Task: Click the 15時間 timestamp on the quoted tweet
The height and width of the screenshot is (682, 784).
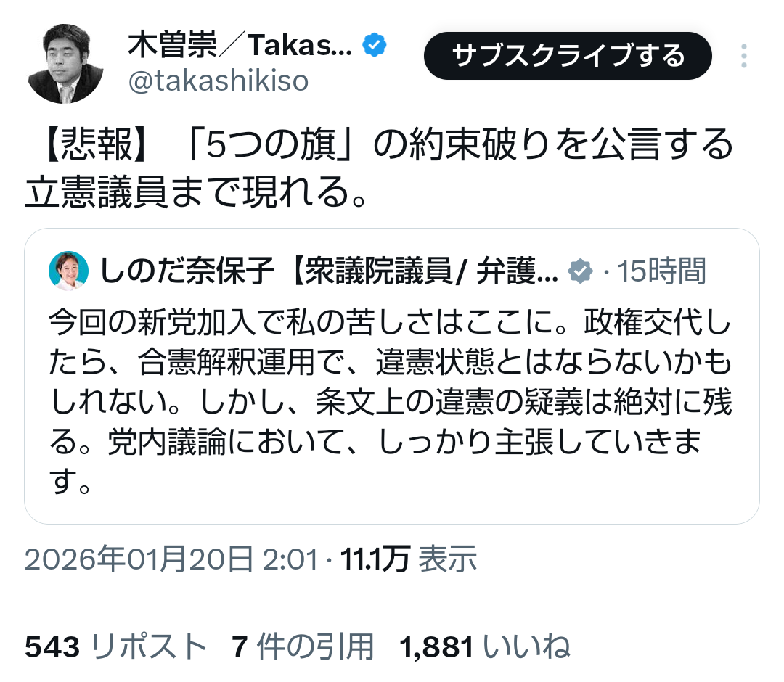Action: [x=661, y=271]
